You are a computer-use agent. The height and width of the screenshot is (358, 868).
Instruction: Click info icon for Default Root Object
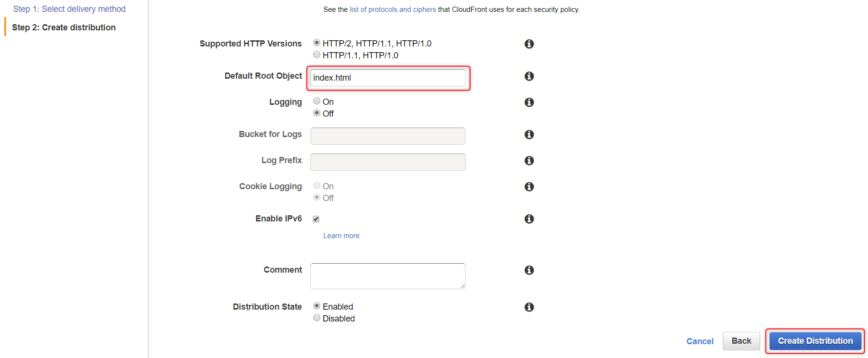pos(529,76)
